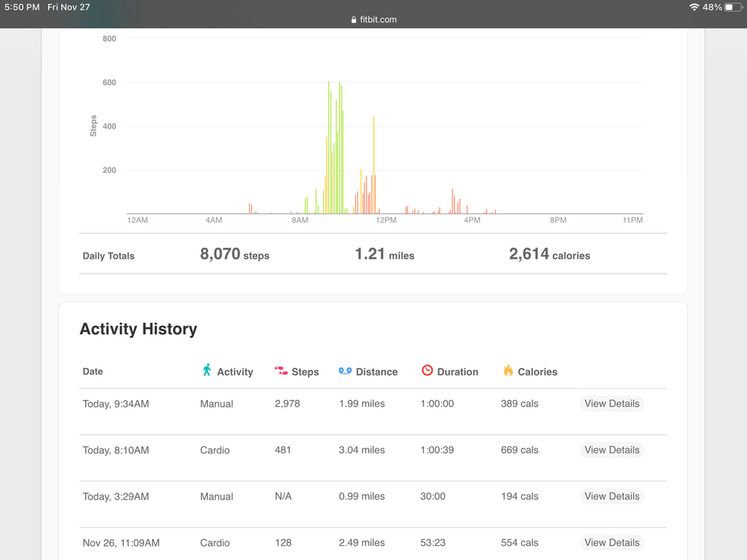Click the 4PM label on chart axis

(x=472, y=220)
